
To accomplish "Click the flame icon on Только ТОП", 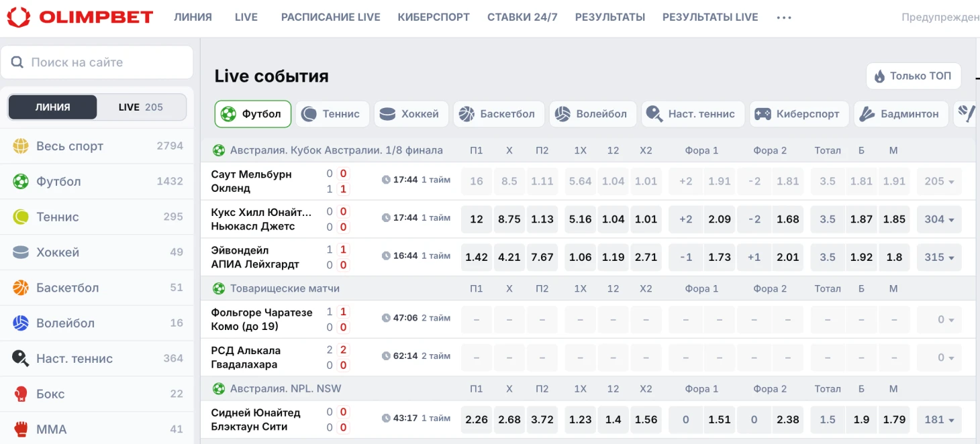I will tap(879, 76).
